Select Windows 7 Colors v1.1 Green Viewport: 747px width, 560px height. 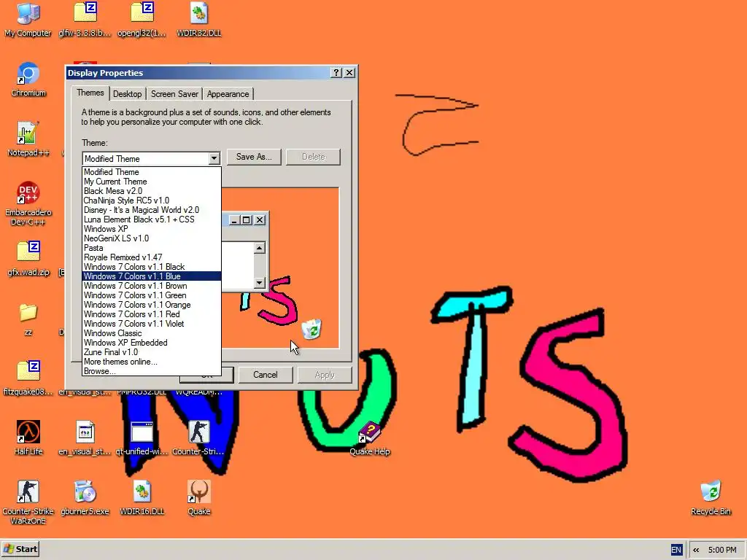[152, 295]
